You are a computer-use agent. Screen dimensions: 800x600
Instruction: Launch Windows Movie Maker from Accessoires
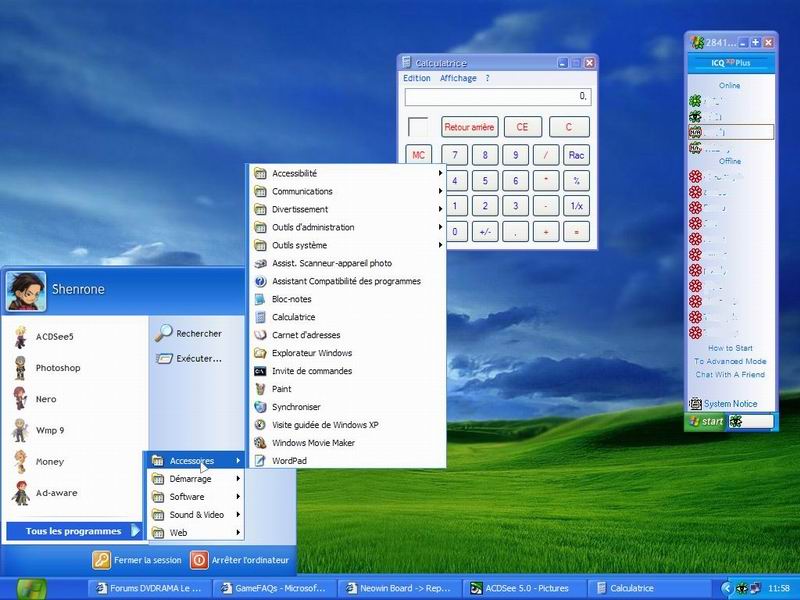click(313, 443)
